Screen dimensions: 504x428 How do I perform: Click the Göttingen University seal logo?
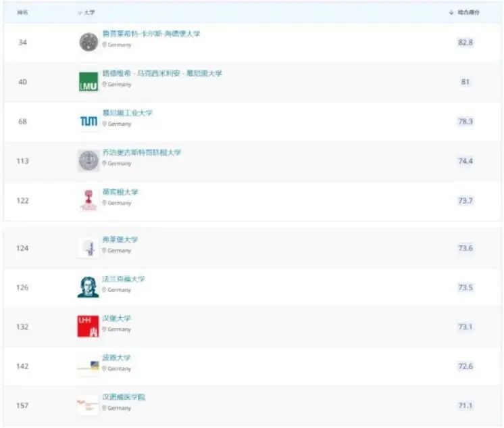[89, 160]
